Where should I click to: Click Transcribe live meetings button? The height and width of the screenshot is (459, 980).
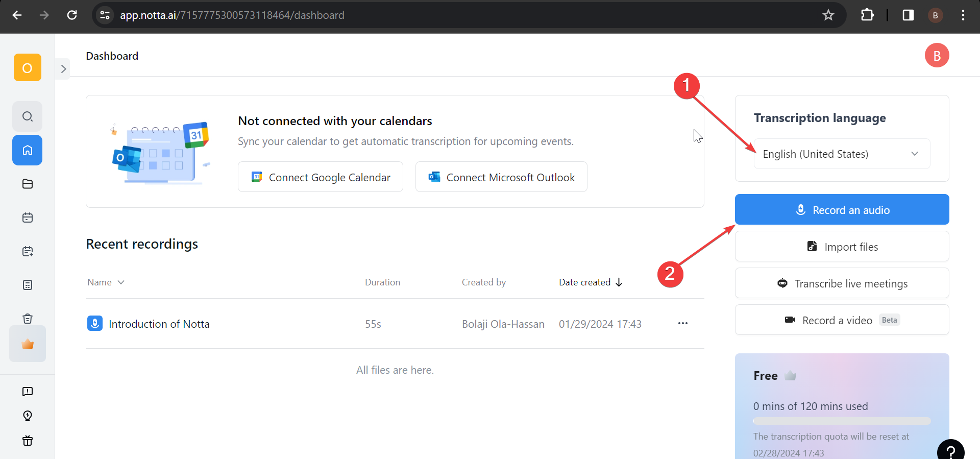click(842, 283)
